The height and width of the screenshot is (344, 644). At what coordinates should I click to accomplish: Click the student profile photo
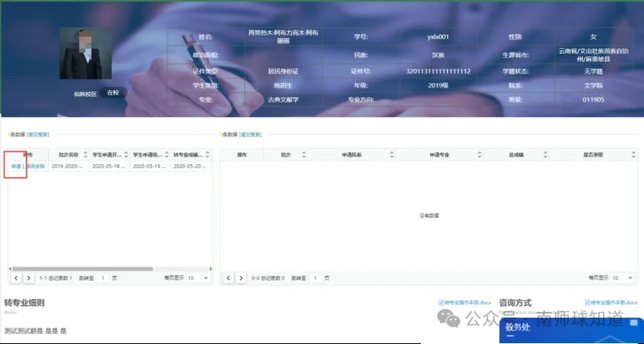coord(85,53)
